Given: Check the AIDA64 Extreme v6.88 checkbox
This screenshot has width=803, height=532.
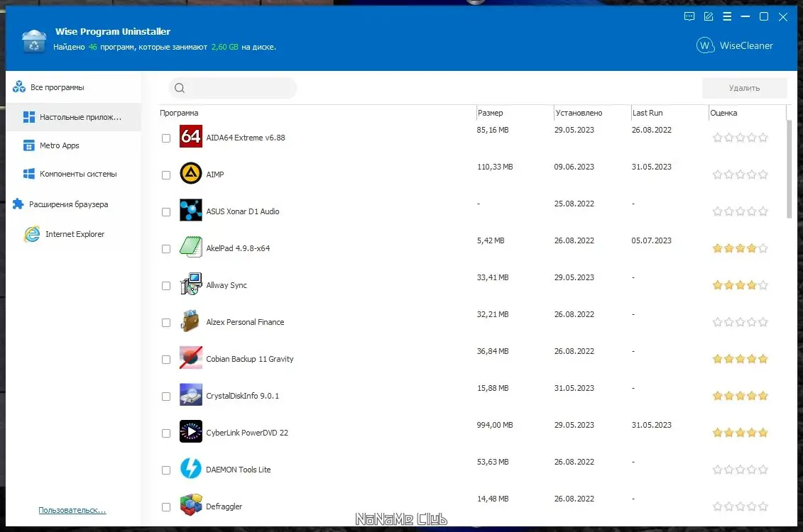Looking at the screenshot, I should pos(166,138).
